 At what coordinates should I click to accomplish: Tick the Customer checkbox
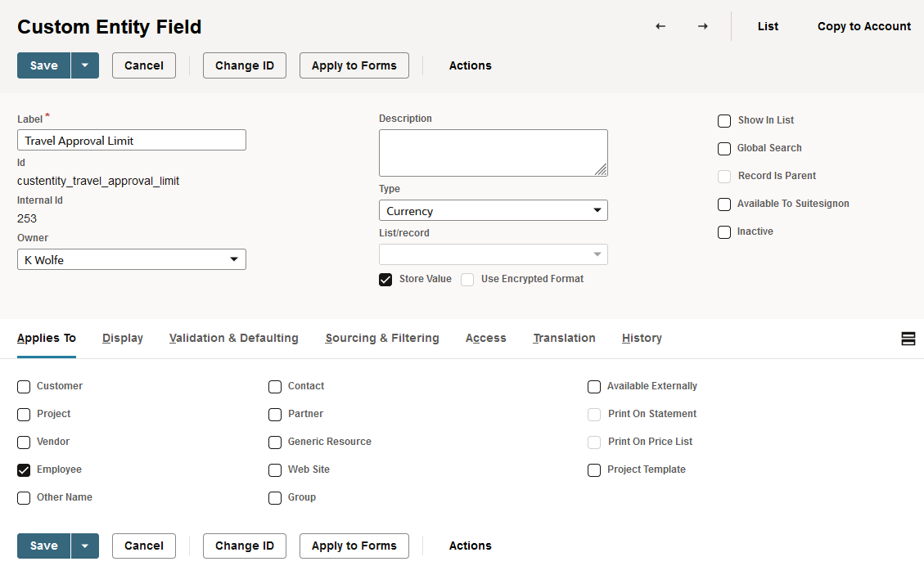24,387
